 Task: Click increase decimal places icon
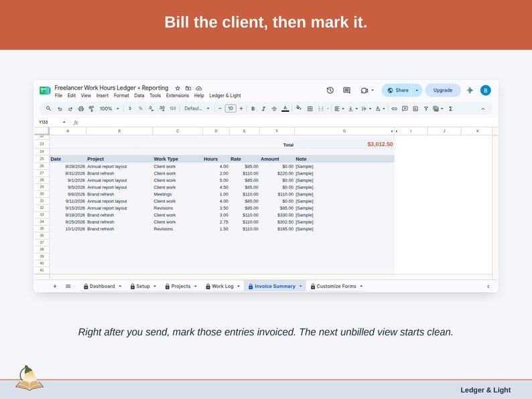[162, 108]
